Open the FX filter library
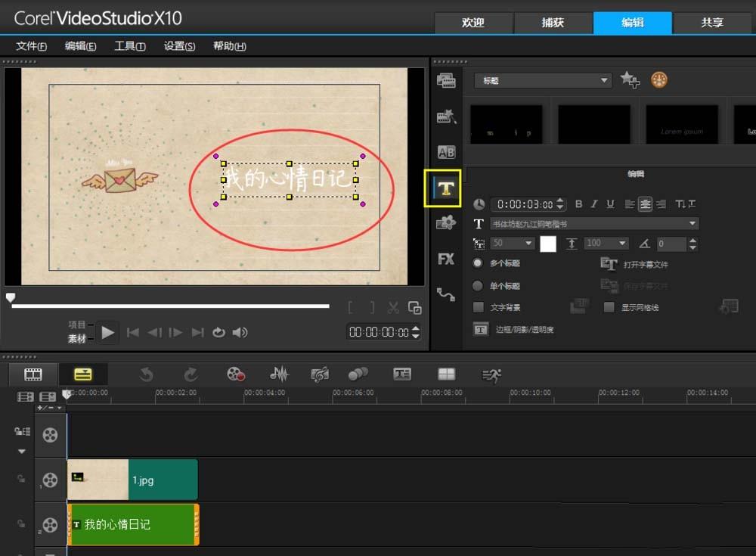 pos(446,259)
